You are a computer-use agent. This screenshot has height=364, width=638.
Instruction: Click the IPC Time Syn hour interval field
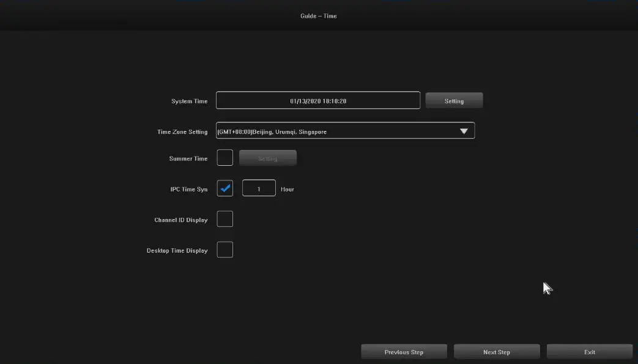coord(259,189)
